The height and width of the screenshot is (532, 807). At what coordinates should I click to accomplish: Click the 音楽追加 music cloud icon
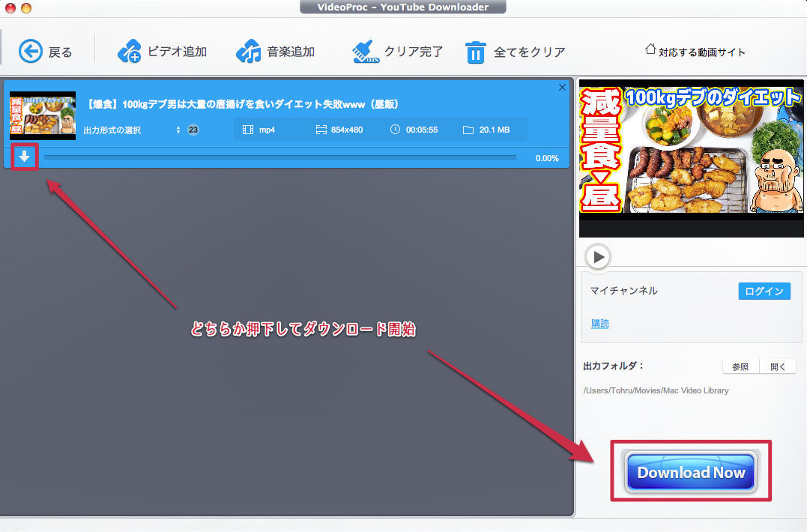pyautogui.click(x=249, y=52)
